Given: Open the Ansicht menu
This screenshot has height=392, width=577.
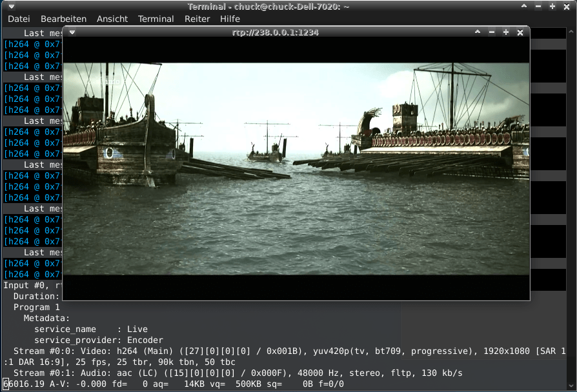Looking at the screenshot, I should tap(112, 19).
